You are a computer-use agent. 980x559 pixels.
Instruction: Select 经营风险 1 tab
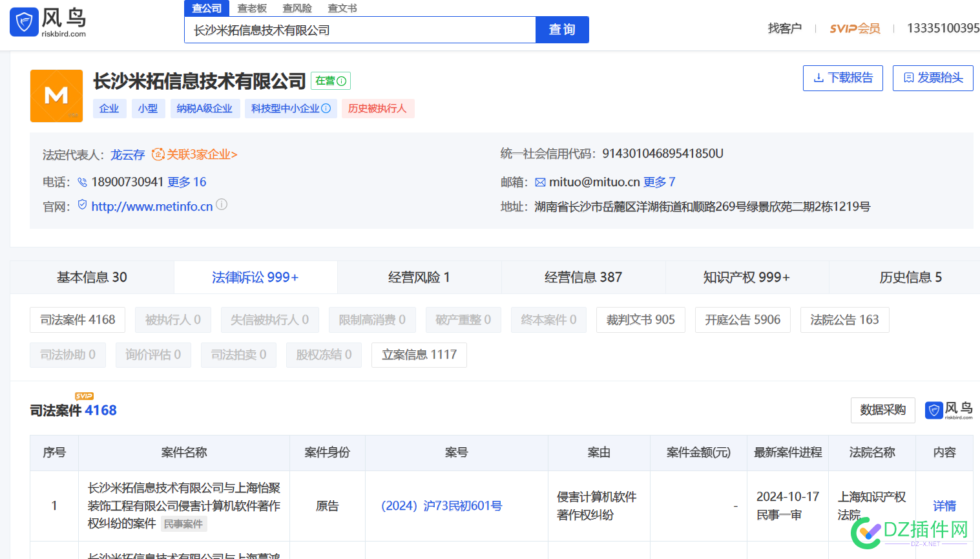(x=419, y=277)
